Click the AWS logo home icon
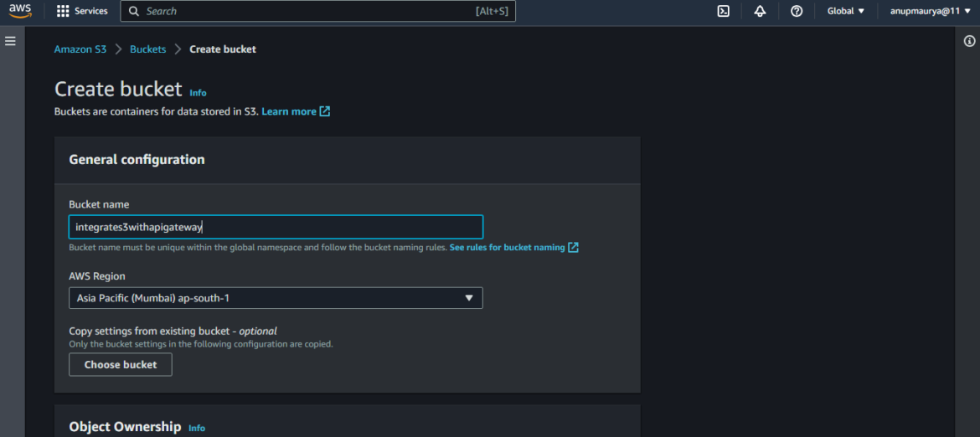This screenshot has width=980, height=437. [19, 11]
